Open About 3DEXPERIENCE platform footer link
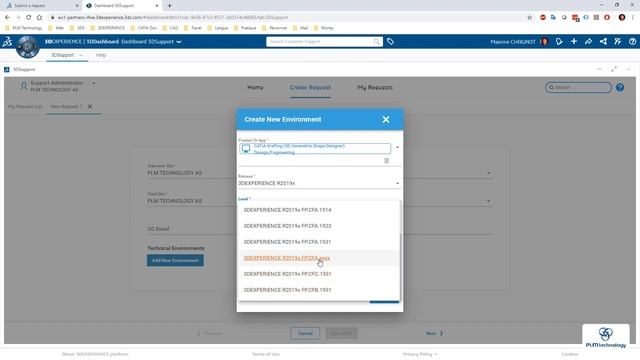The height and width of the screenshot is (360, 640). (x=95, y=354)
